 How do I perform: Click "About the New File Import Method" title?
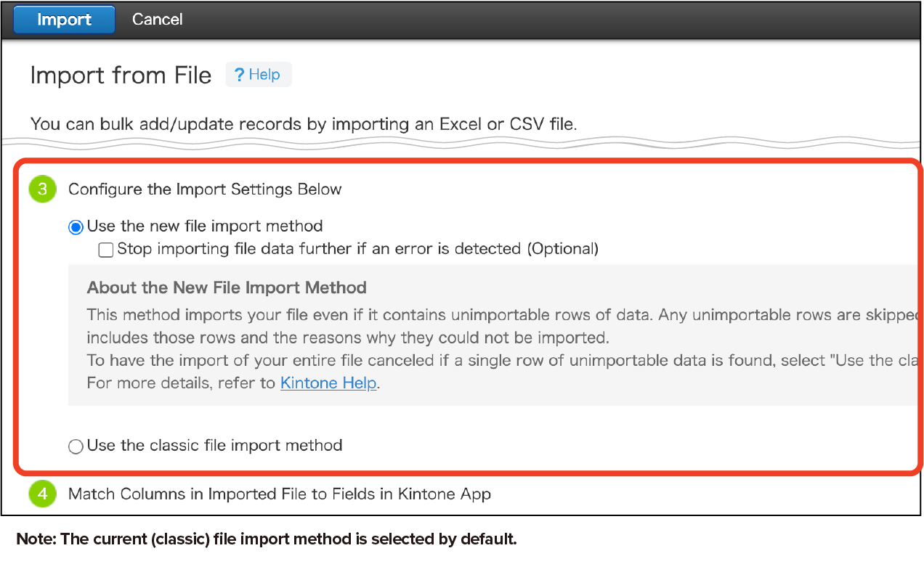coord(227,288)
